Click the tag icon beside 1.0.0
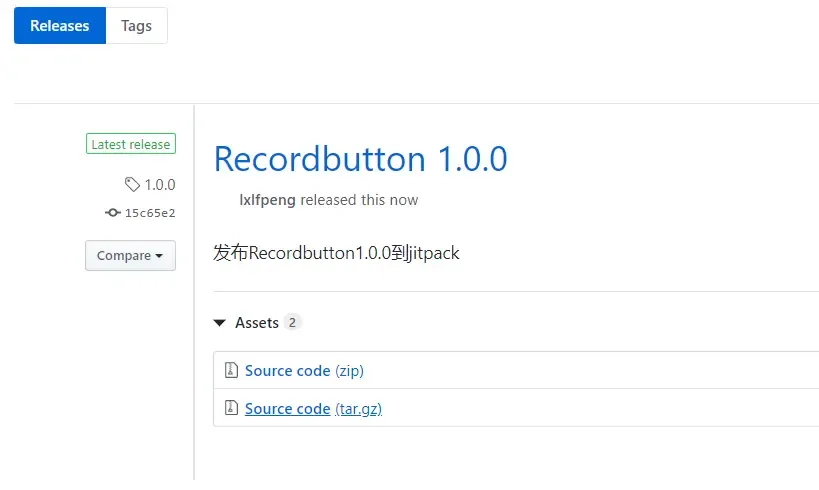The height and width of the screenshot is (490, 819). point(132,184)
